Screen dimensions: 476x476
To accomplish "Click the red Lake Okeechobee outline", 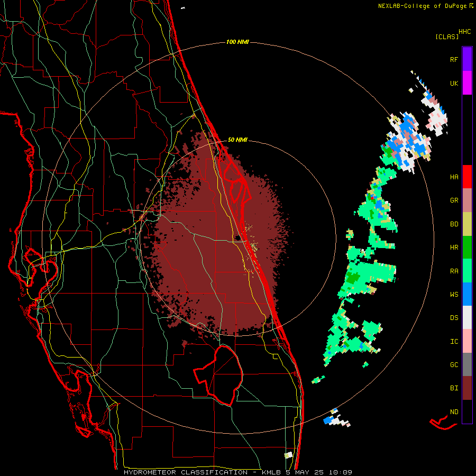I will pyautogui.click(x=218, y=375).
